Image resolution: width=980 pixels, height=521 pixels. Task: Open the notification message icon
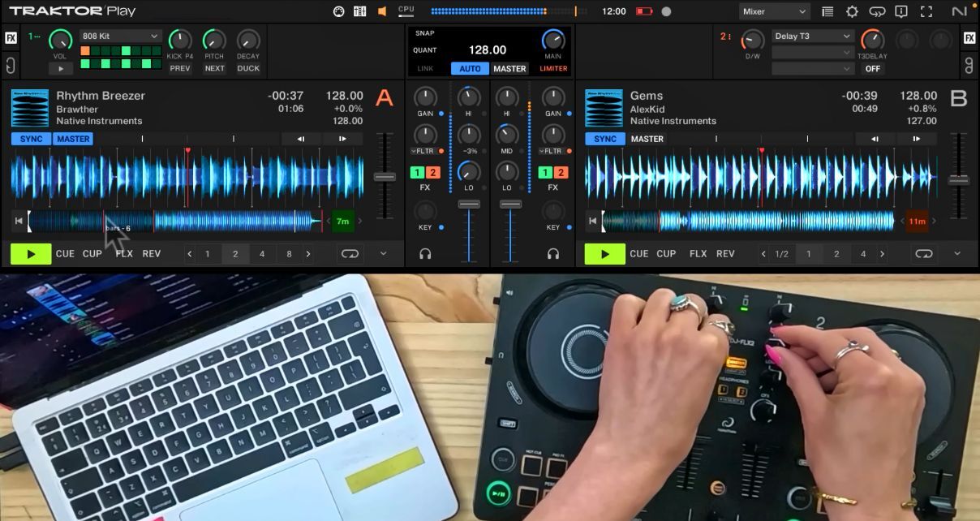[x=901, y=11]
